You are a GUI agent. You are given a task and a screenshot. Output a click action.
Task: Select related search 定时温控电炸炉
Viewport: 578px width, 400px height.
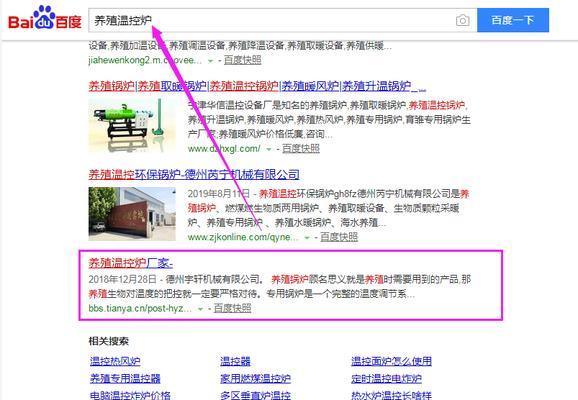click(386, 379)
